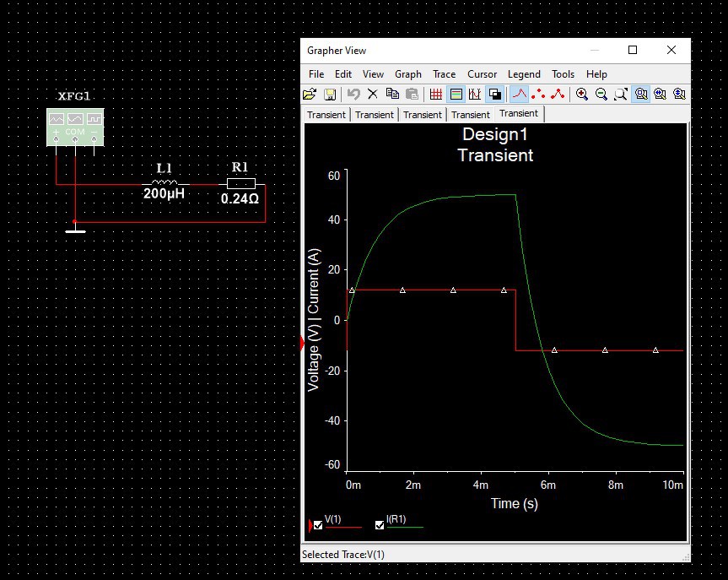Click the Paste clipboard icon

coord(412,95)
